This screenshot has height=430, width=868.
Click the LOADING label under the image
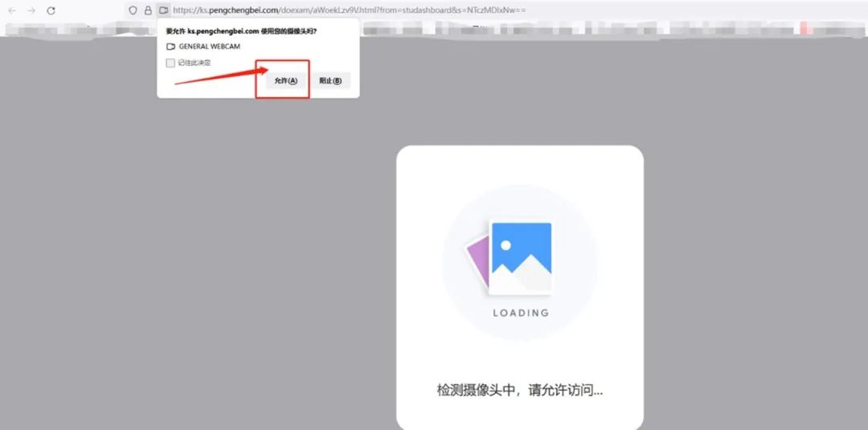point(521,313)
